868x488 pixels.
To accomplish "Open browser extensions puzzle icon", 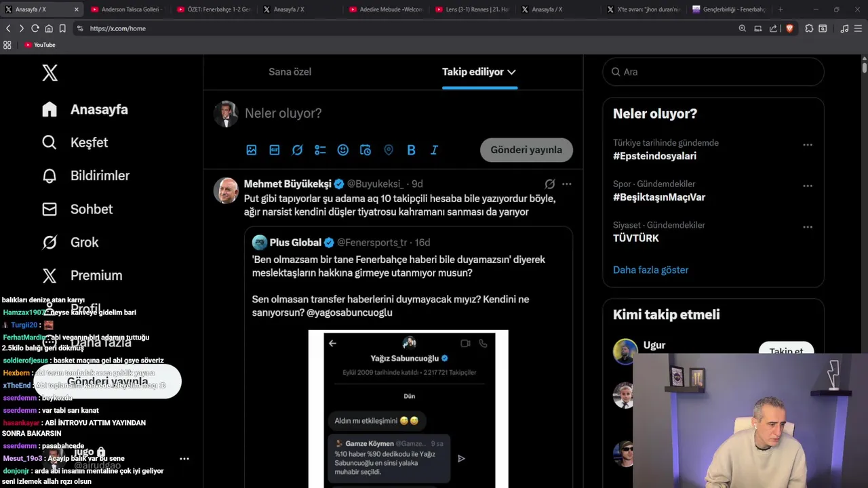I will pyautogui.click(x=809, y=28).
